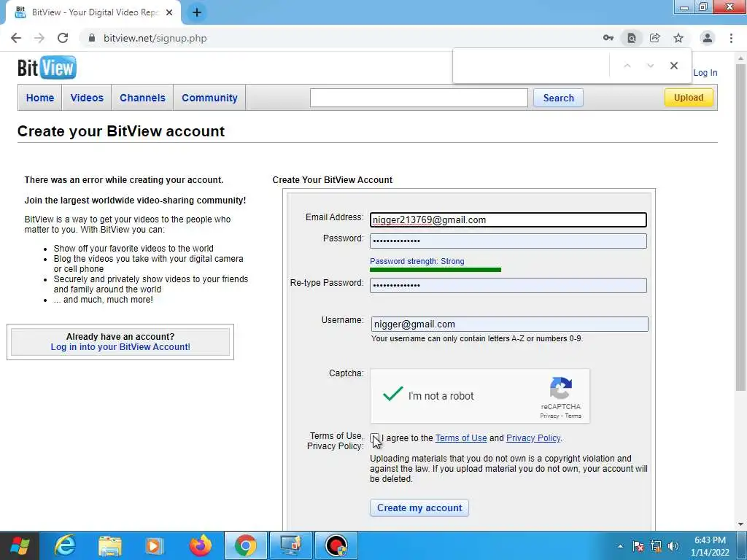Viewport: 747px width, 560px height.
Task: Focus the Re-type Password field
Action: (x=508, y=285)
